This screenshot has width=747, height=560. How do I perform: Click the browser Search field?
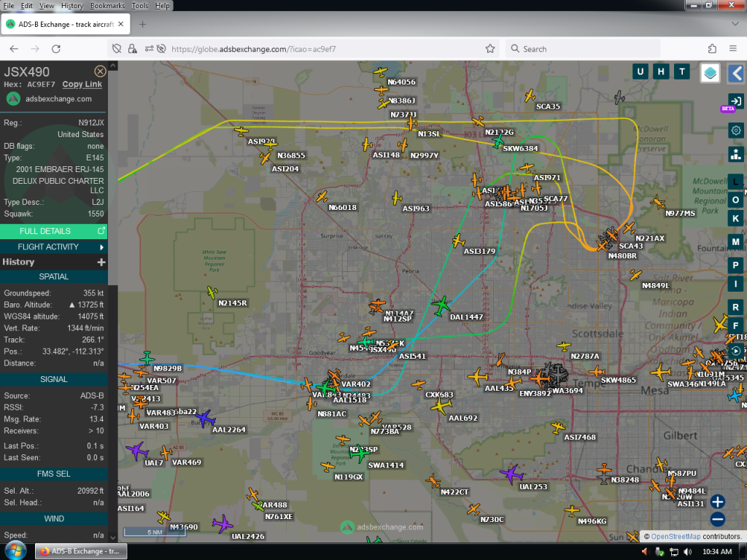point(583,49)
